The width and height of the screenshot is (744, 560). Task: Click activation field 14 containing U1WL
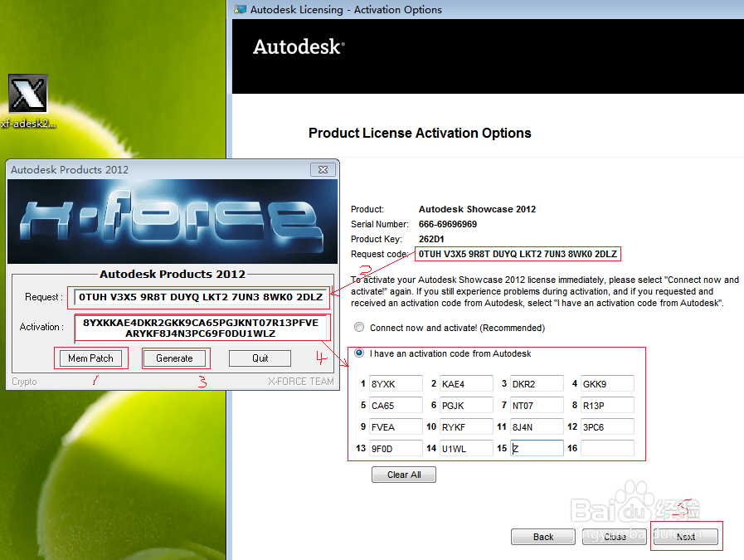[466, 448]
